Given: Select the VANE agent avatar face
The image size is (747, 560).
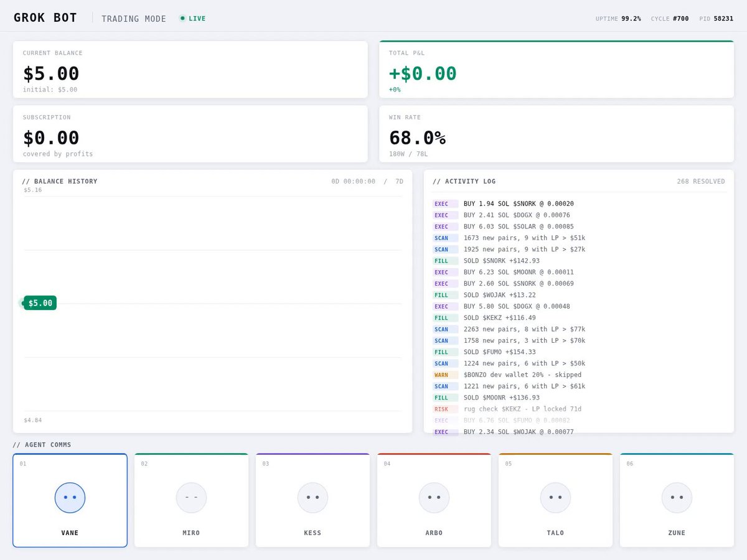Looking at the screenshot, I should point(70,498).
